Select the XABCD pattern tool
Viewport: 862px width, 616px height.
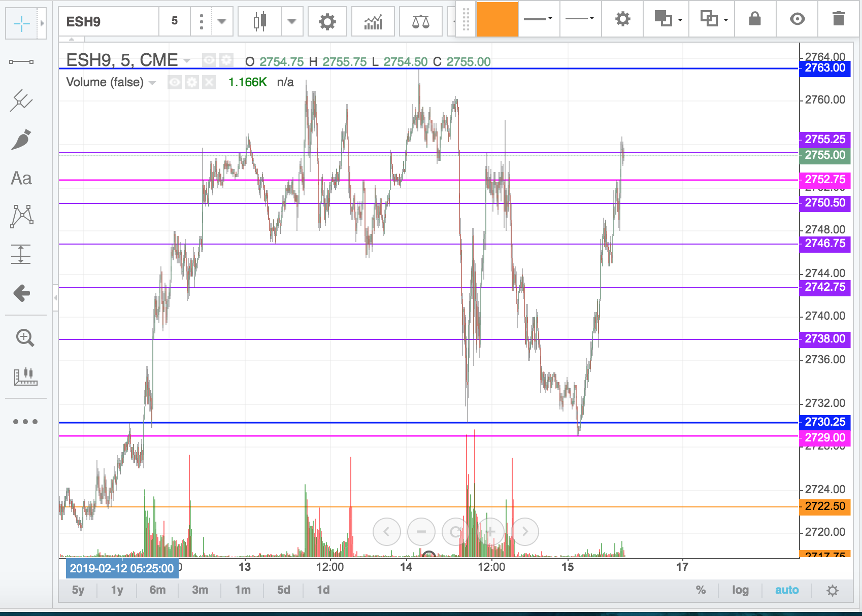(21, 216)
